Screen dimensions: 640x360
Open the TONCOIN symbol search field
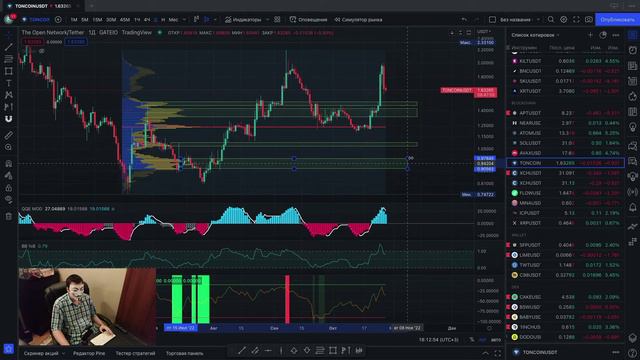coord(36,20)
